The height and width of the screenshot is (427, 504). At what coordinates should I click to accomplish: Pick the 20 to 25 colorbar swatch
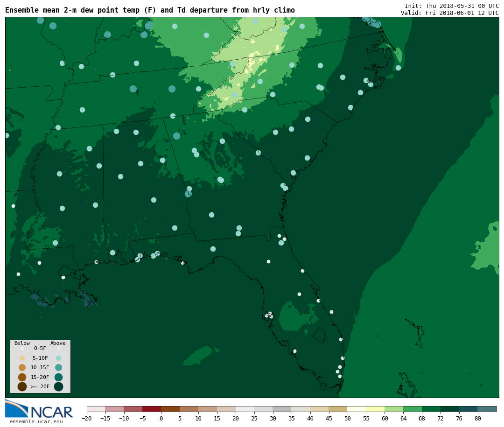click(245, 409)
